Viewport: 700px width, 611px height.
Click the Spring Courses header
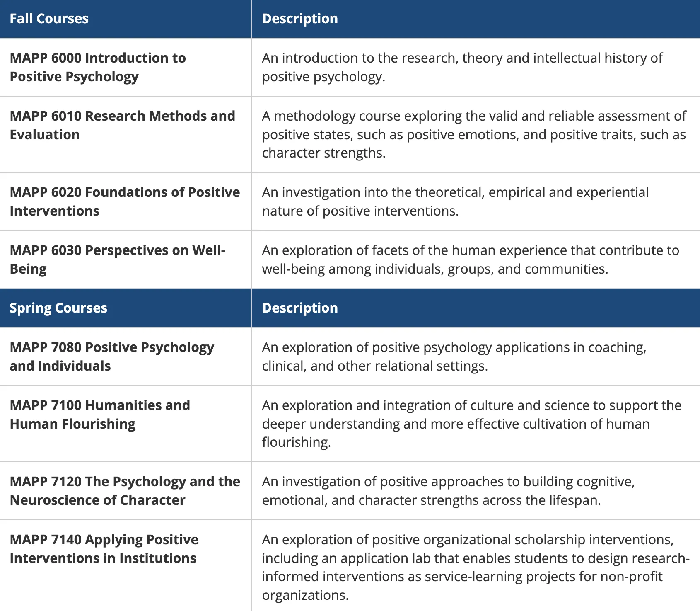[x=58, y=308]
